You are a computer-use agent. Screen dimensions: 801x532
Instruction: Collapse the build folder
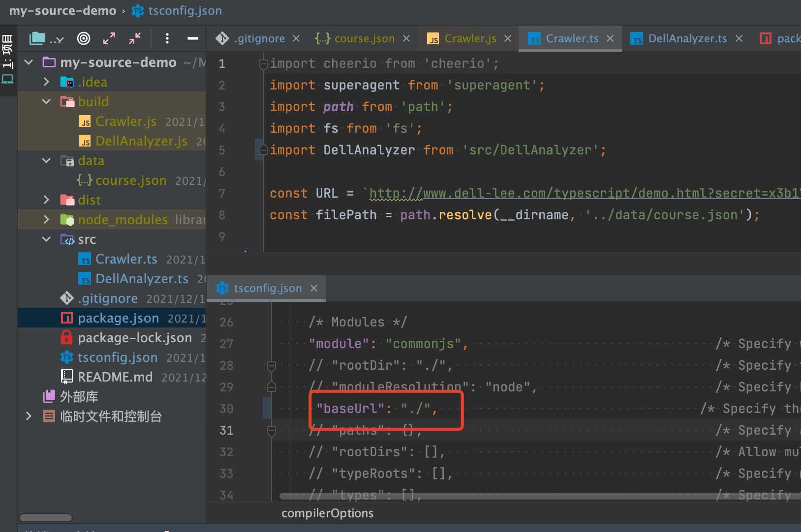pos(47,102)
